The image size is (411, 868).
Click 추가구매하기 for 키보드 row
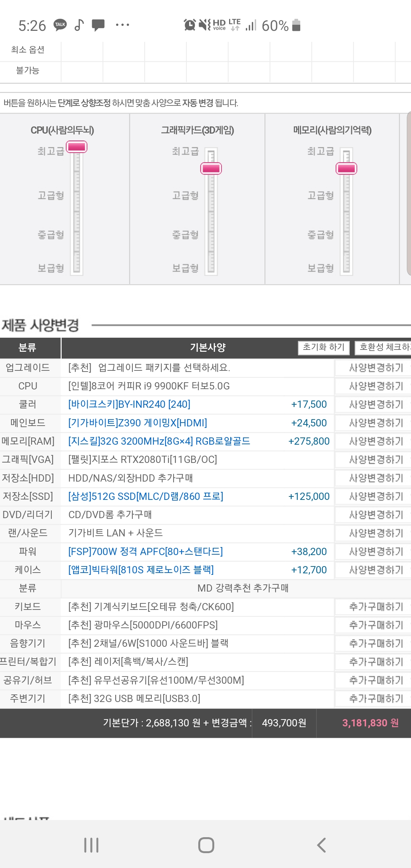pos(373,607)
